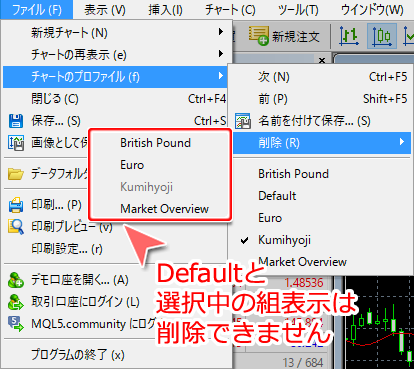Open the ウインドウ(W) menu
This screenshot has width=414, height=369.
372,10
